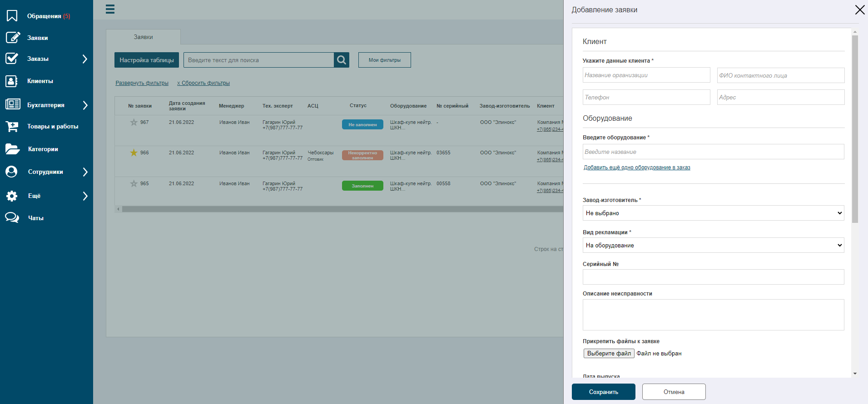Open the Вид рекламации dropdown
Viewport: 868px width, 404px height.
pos(713,245)
